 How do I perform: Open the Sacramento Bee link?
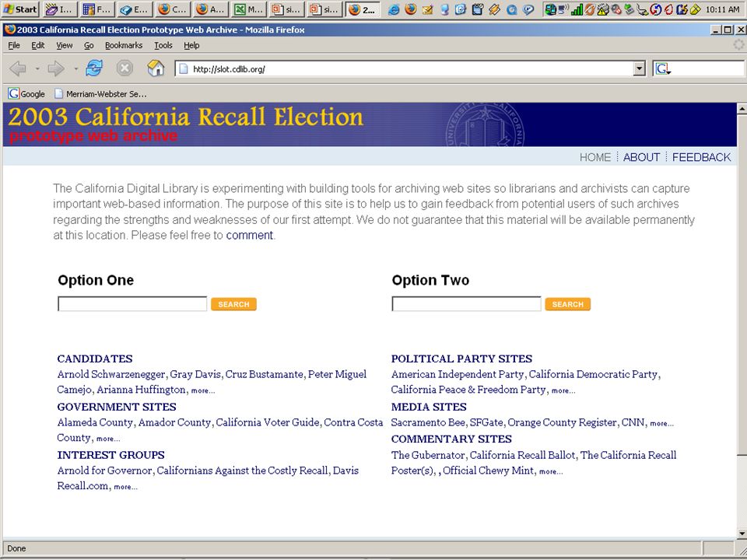428,422
